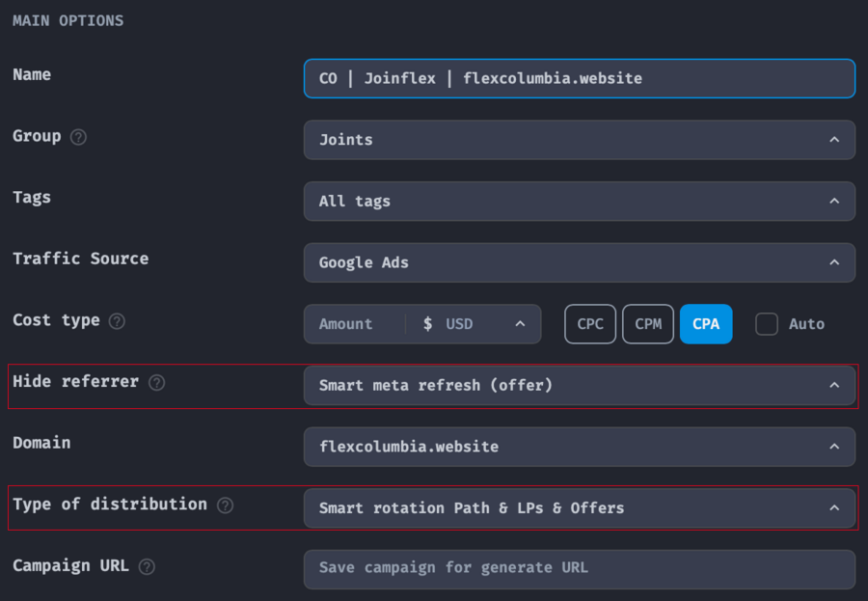Select the CPM cost type

click(648, 324)
